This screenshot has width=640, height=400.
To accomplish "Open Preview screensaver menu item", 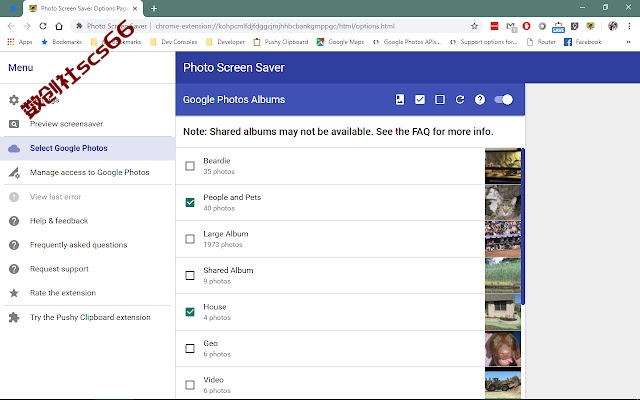I will click(x=87, y=124).
